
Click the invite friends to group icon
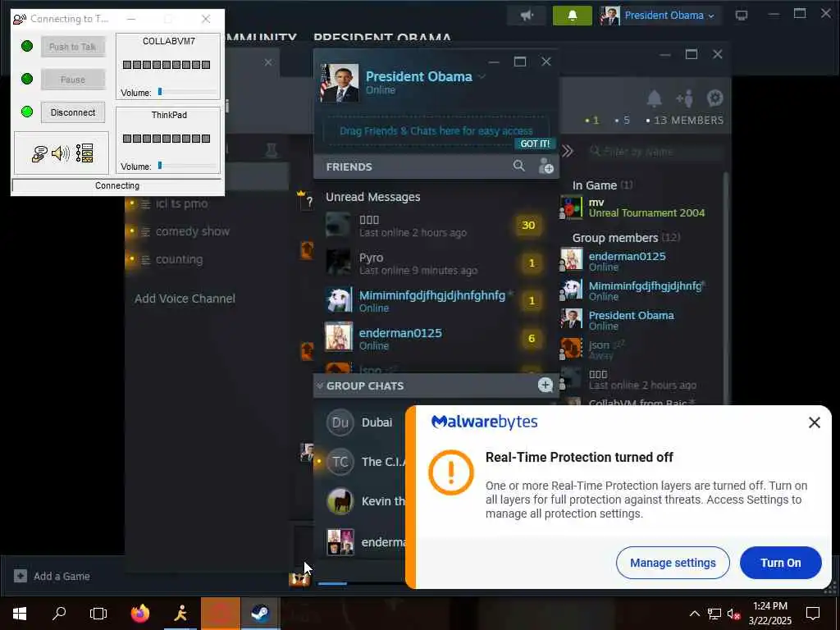pyautogui.click(x=685, y=98)
